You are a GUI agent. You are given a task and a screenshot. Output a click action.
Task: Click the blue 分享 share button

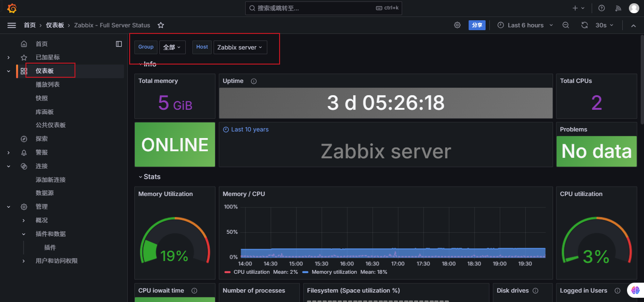[x=477, y=25]
